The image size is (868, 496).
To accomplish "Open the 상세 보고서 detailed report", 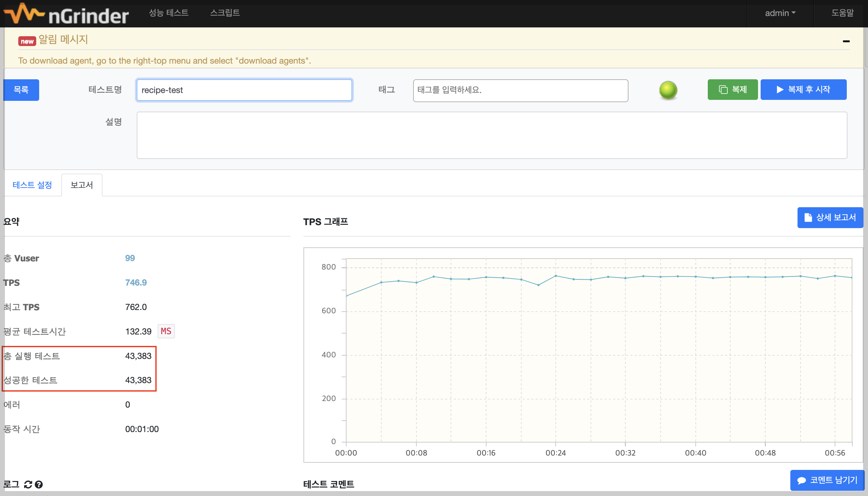I will [x=830, y=217].
